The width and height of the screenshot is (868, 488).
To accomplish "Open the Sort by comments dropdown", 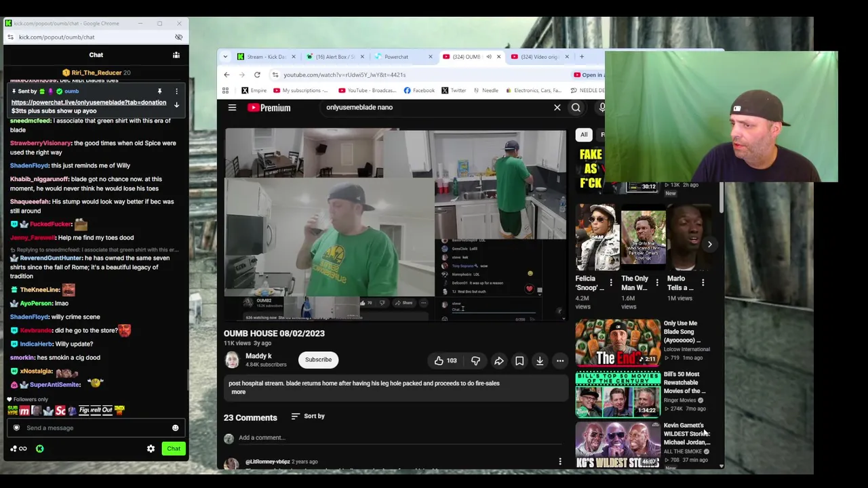I will [308, 416].
